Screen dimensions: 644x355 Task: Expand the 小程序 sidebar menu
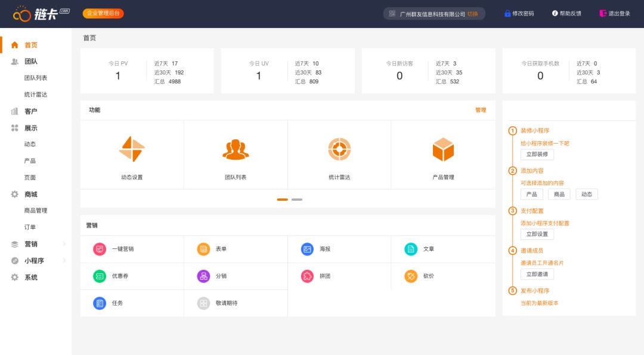coord(34,261)
